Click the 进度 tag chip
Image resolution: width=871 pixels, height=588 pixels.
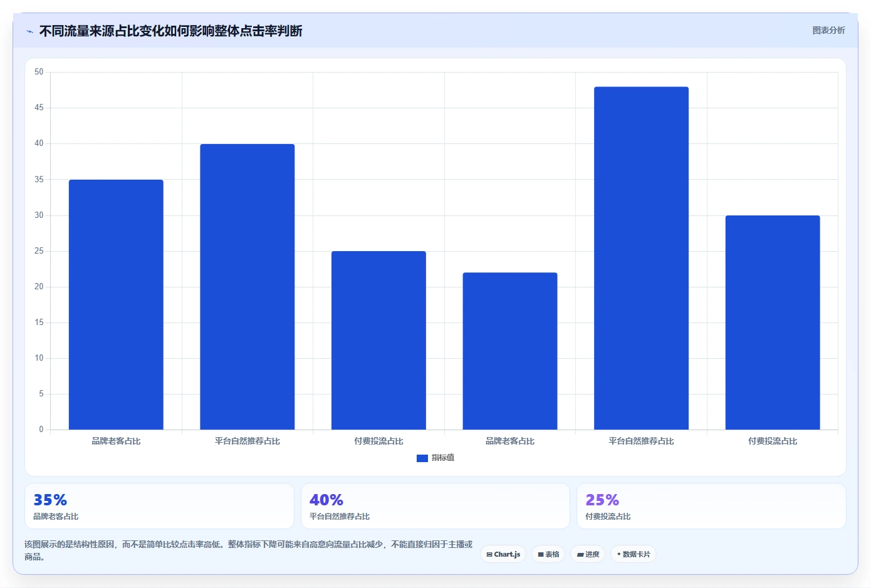coord(588,554)
